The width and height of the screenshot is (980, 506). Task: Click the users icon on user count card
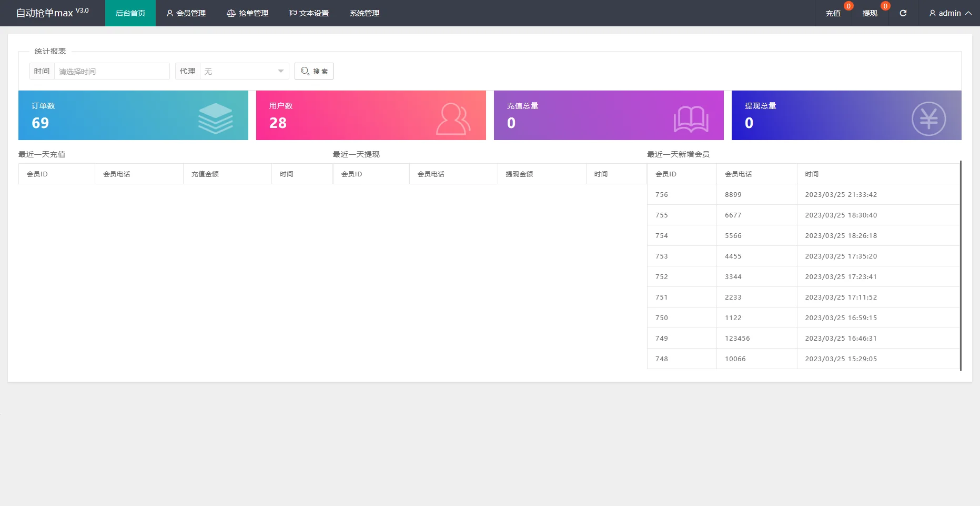point(453,119)
